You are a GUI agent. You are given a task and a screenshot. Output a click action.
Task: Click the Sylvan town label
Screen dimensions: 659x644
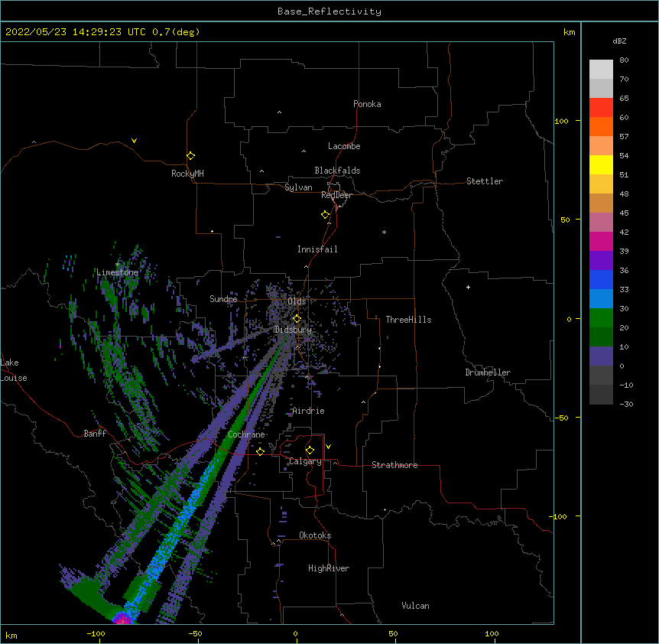pos(298,187)
